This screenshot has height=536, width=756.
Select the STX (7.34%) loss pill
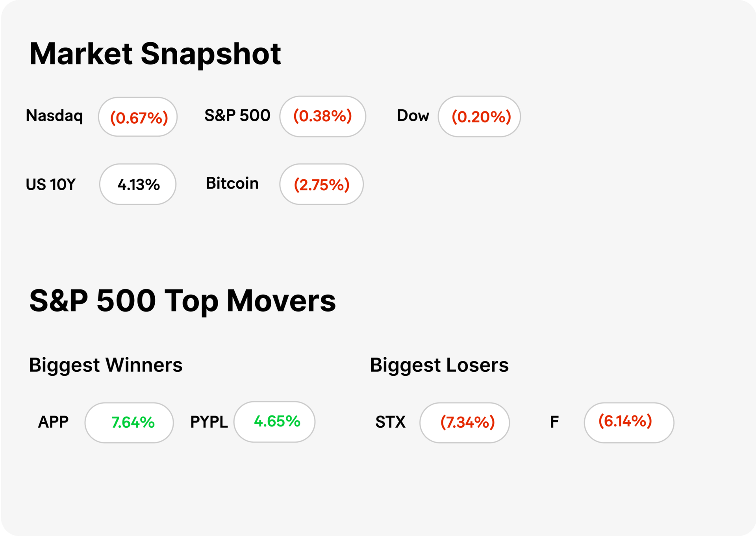[465, 423]
